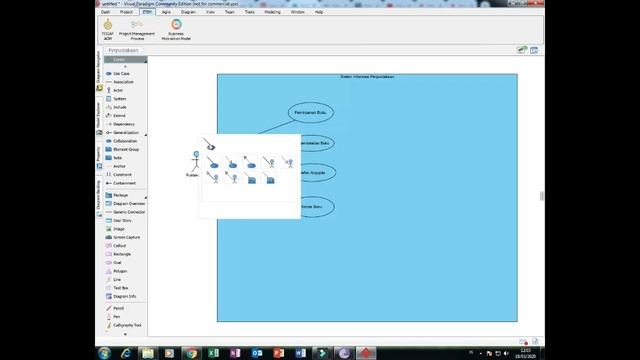Click the top resource catalog icon above actor
640x360 pixels.
[x=209, y=144]
